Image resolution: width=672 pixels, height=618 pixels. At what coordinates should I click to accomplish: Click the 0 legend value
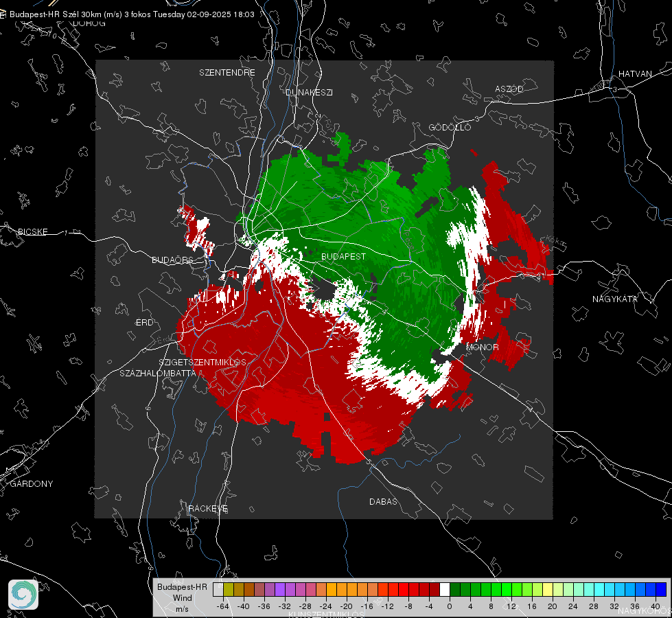click(x=450, y=606)
